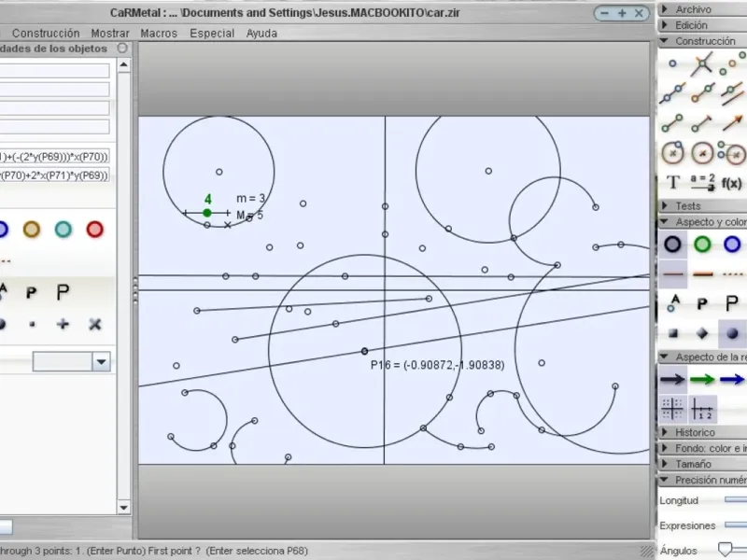Select the Fixed-length segment tool icon
The width and height of the screenshot is (747, 560).
point(702,123)
